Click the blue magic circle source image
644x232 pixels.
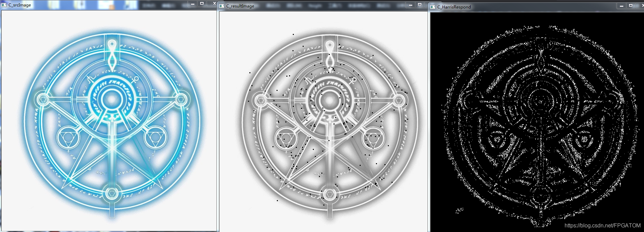pos(109,120)
